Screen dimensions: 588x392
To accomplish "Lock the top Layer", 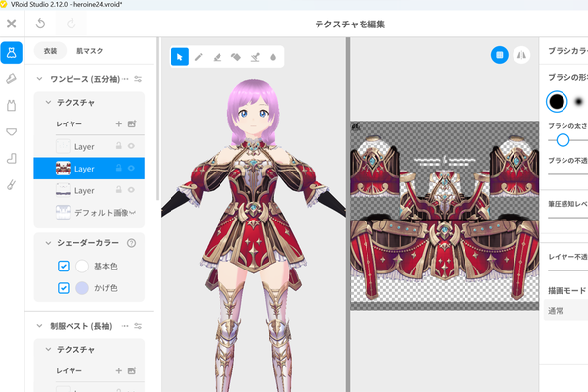I will (119, 146).
